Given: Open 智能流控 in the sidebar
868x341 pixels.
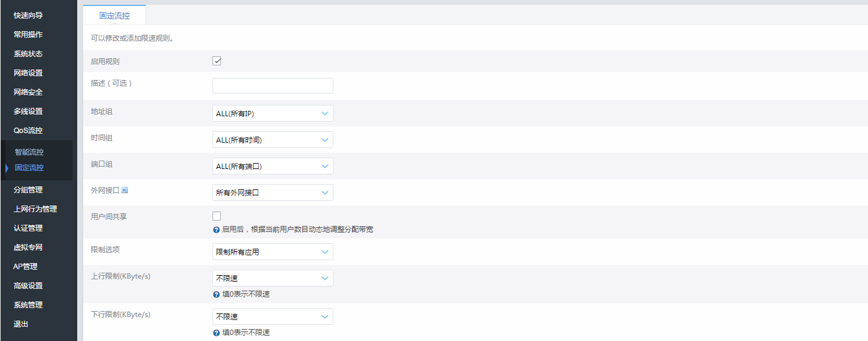Looking at the screenshot, I should 29,152.
